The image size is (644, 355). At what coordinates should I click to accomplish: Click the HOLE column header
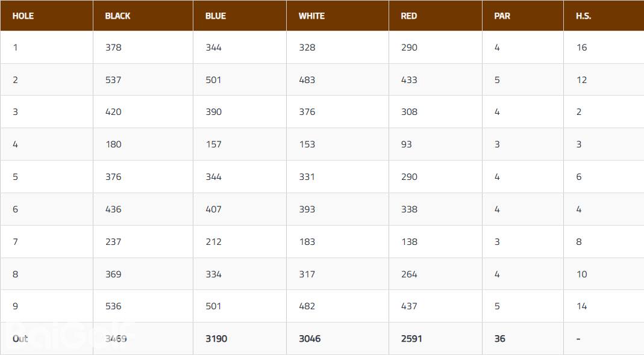coord(23,16)
